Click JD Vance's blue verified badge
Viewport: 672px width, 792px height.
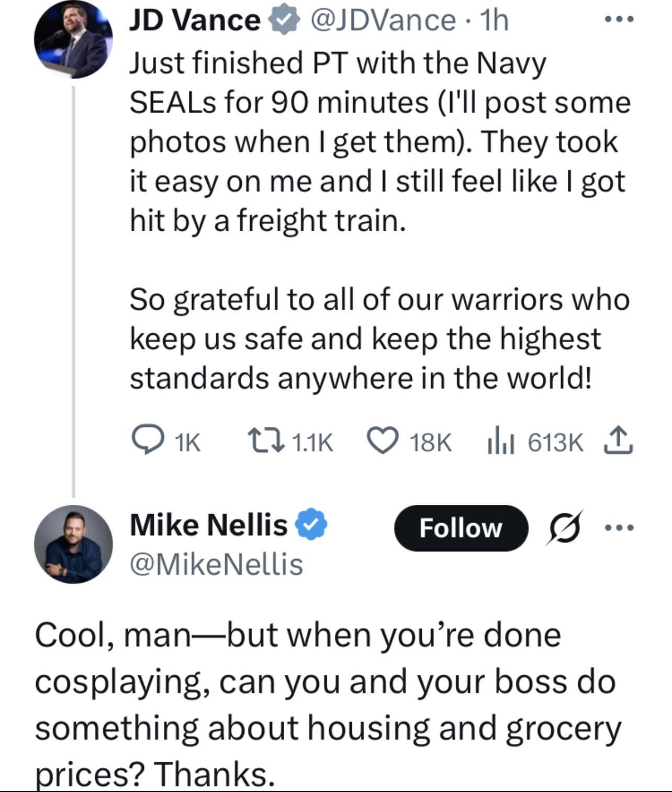pyautogui.click(x=283, y=20)
